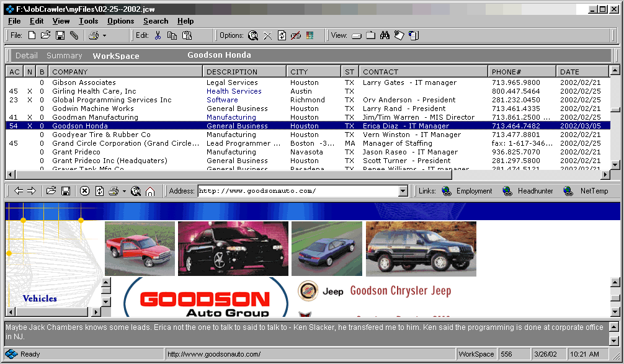Open the Headhunter link
Viewport: 624px width, 364px height.
click(x=528, y=191)
